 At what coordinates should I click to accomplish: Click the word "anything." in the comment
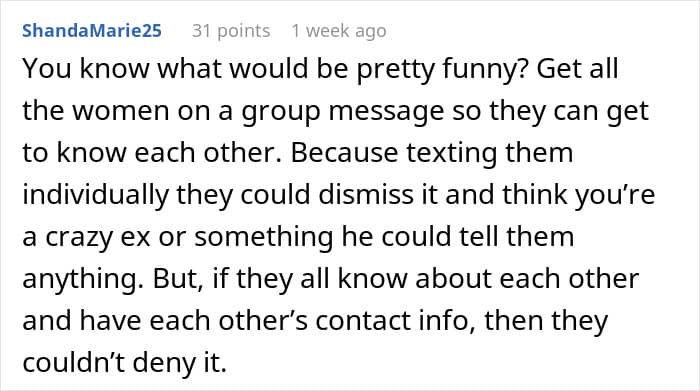click(83, 280)
